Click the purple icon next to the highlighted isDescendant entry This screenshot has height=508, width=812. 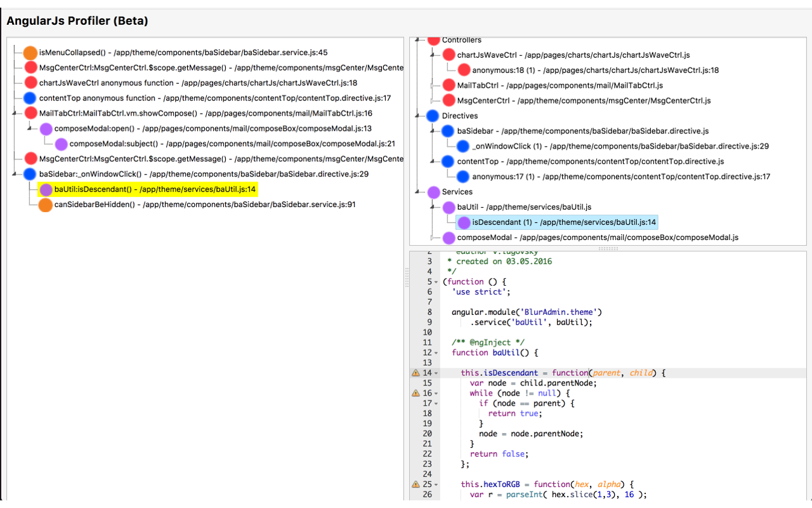(x=463, y=222)
